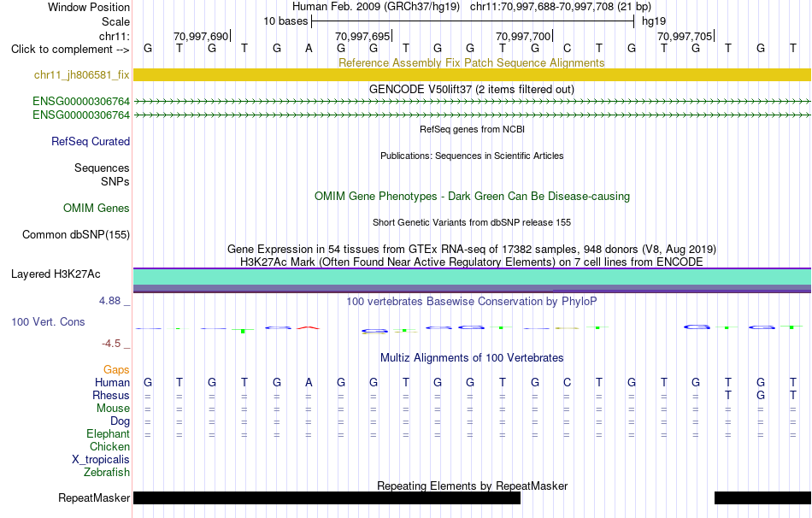
Task: Click the red A conservation logo letter
Action: click(x=309, y=327)
